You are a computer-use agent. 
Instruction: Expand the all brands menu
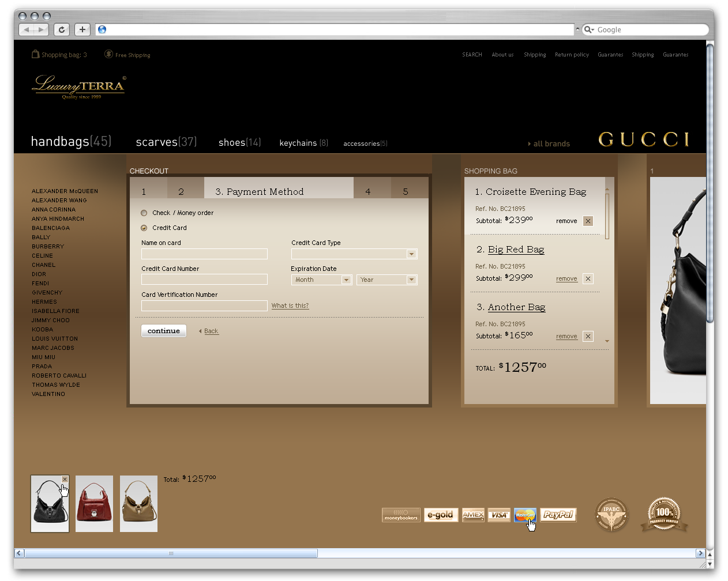click(549, 144)
